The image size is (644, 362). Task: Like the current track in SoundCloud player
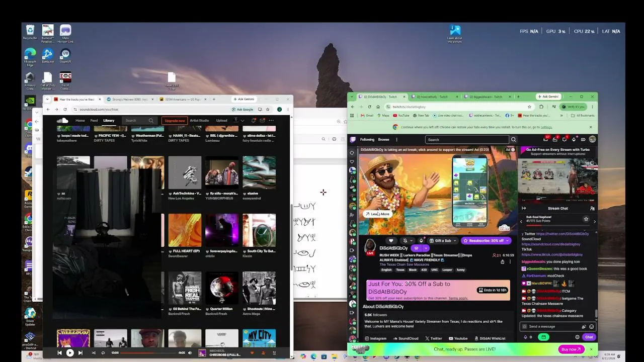[x=253, y=353]
